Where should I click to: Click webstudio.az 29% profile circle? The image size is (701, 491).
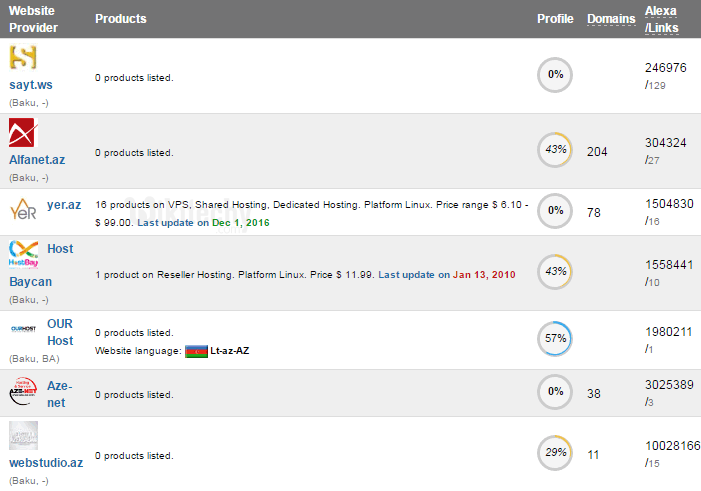click(555, 453)
